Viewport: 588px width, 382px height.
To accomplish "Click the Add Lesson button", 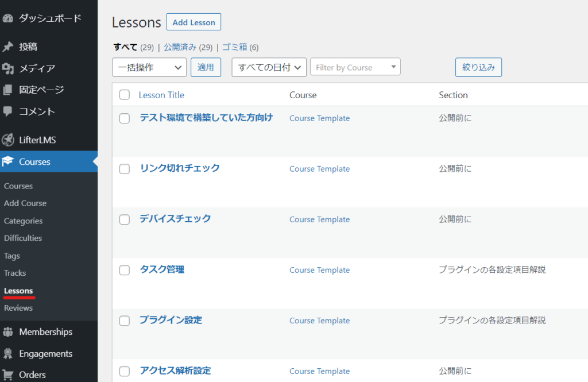I will 194,22.
